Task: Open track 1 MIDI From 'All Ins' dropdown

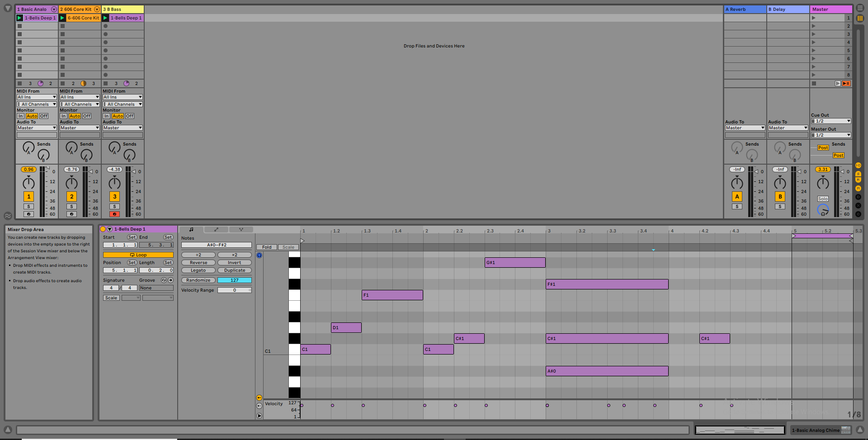Action: pos(37,97)
